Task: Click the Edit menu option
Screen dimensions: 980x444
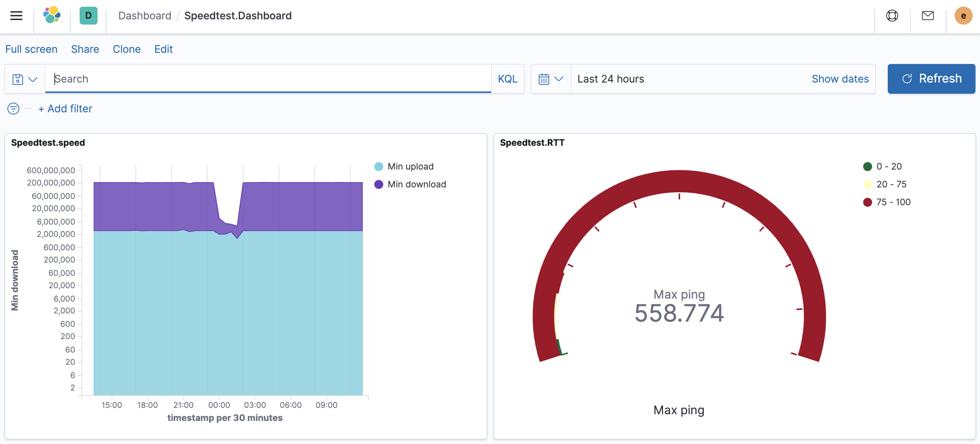Action: coord(163,48)
